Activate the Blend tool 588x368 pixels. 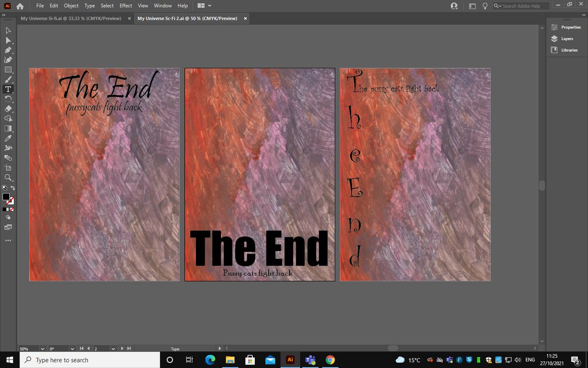(8, 158)
